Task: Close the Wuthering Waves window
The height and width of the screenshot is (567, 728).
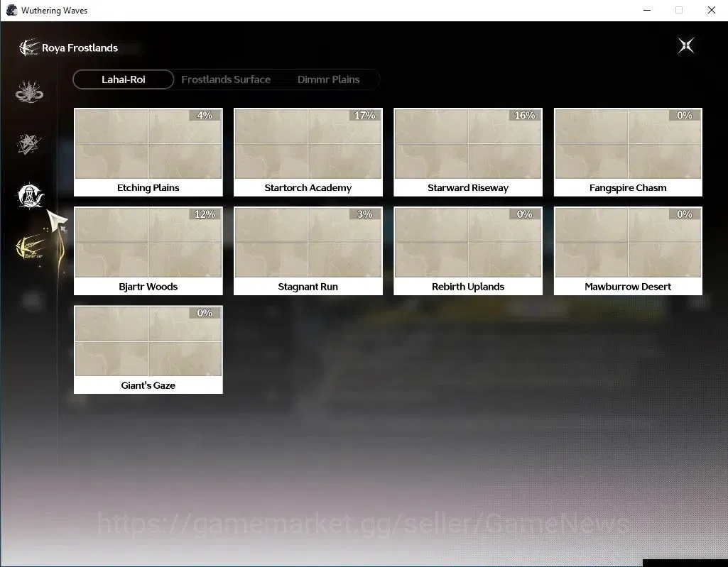Action: point(711,10)
